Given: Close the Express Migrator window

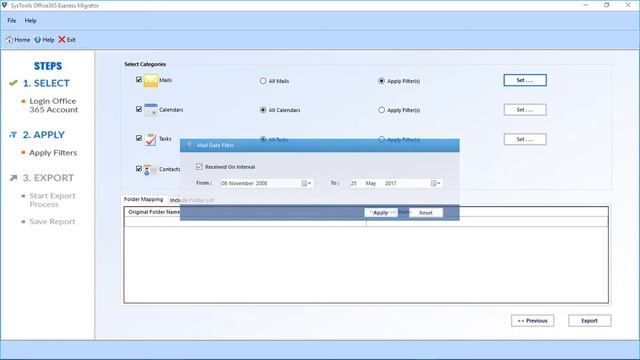Looking at the screenshot, I should [628, 5].
